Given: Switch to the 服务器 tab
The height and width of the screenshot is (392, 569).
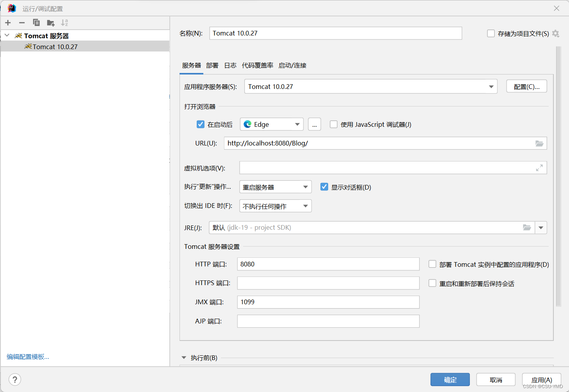Looking at the screenshot, I should click(192, 66).
